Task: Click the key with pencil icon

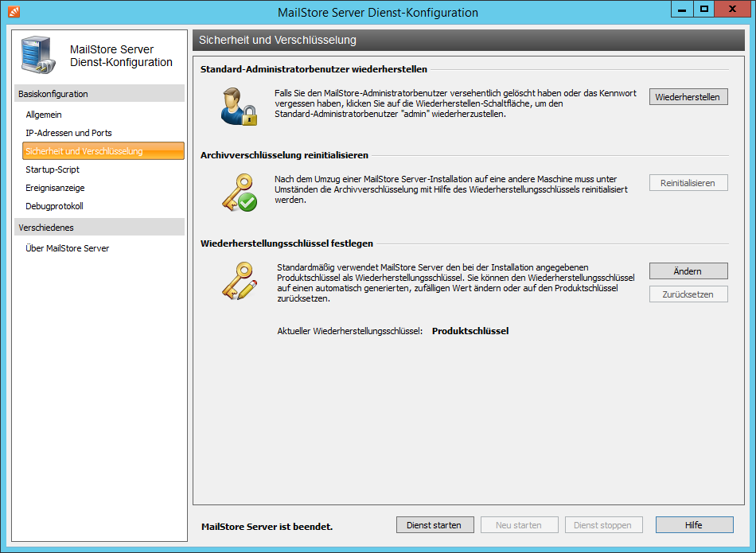Action: tap(240, 281)
